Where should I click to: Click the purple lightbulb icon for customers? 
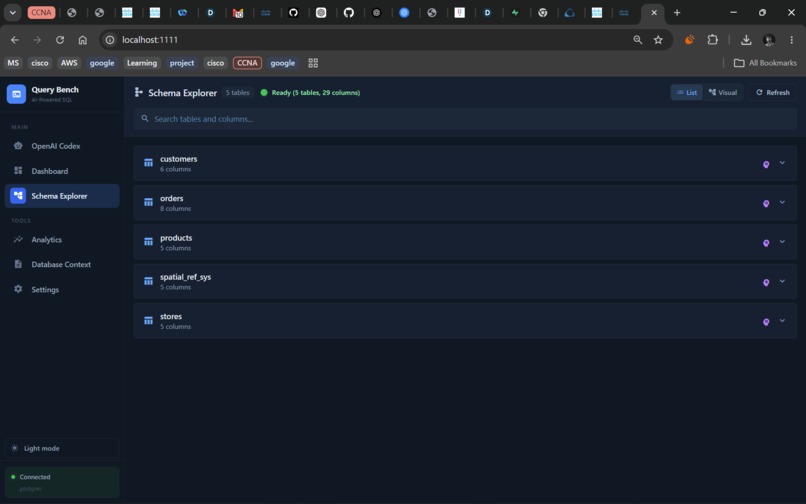tap(766, 165)
